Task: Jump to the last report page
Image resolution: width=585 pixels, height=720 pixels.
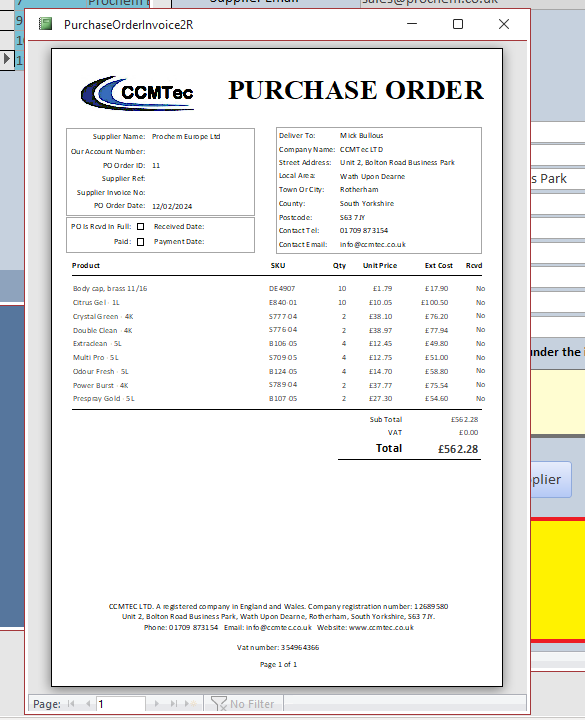Action: (x=174, y=703)
